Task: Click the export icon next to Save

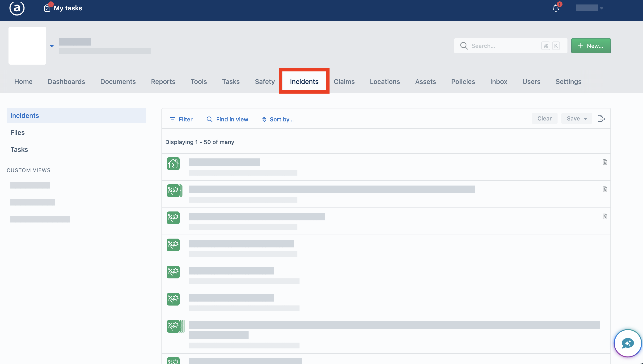Action: coord(601,118)
